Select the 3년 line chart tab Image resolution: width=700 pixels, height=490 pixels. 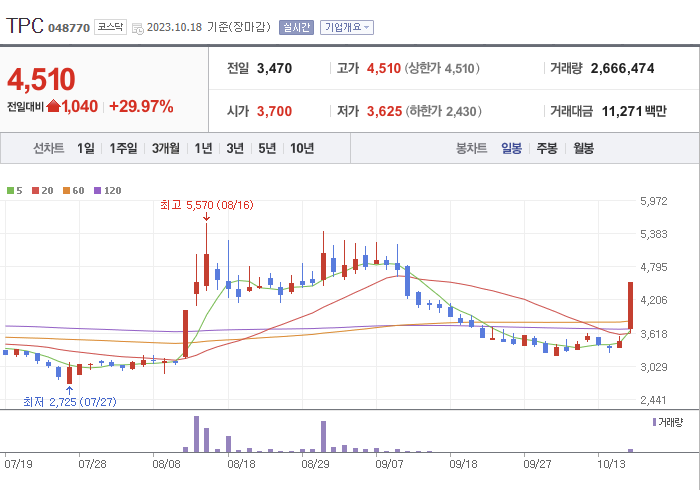coord(235,148)
